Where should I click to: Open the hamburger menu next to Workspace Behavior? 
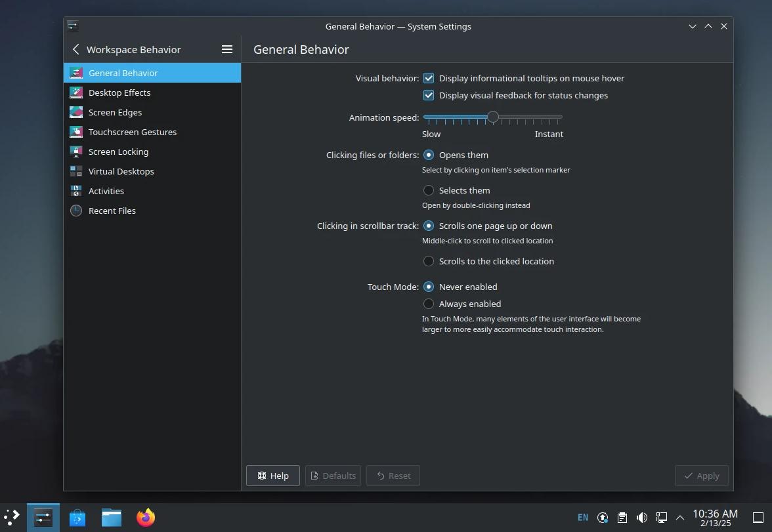[x=227, y=49]
